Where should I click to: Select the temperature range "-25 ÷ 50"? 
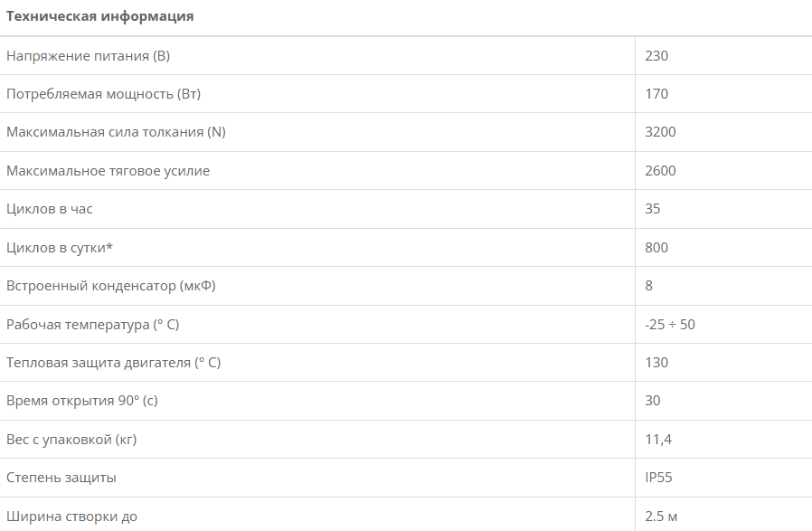click(x=670, y=325)
